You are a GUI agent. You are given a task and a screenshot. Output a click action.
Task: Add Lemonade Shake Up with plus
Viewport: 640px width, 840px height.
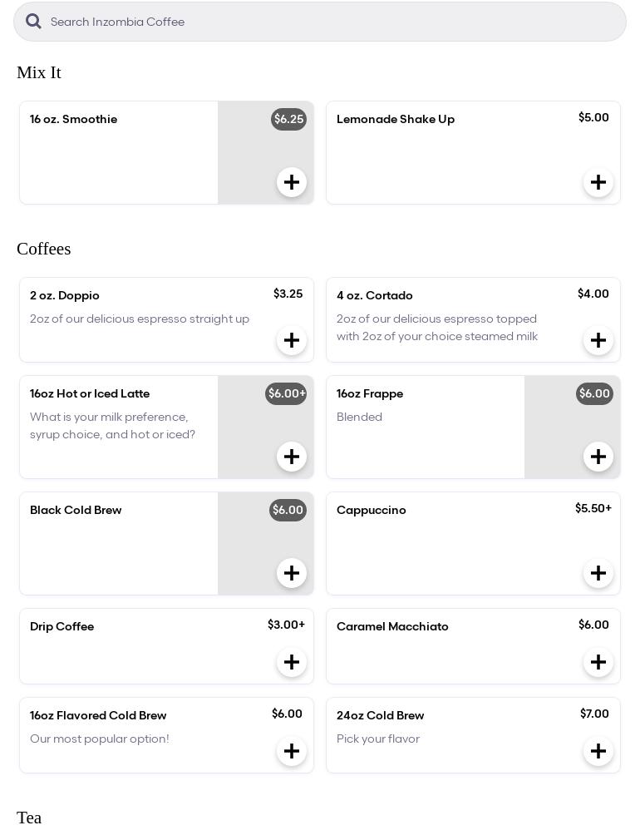click(598, 182)
